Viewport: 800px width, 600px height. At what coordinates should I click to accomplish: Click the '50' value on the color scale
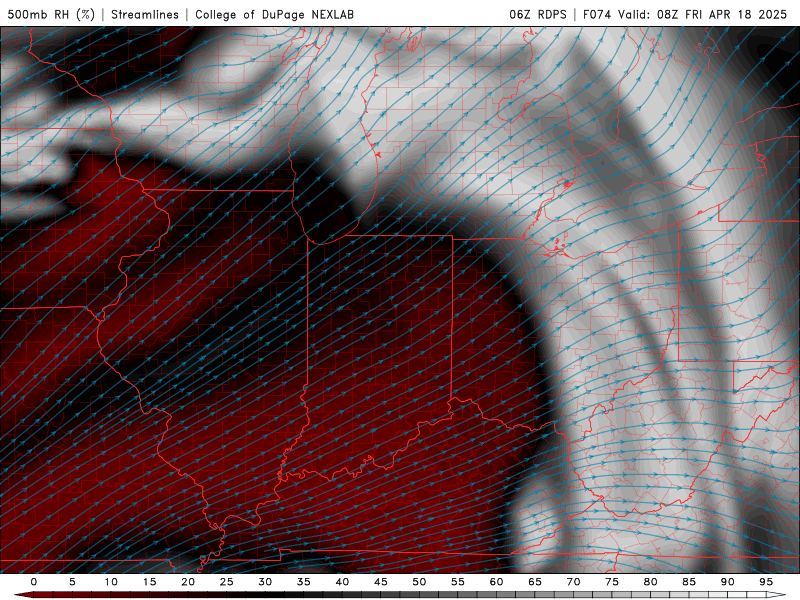pos(419,582)
